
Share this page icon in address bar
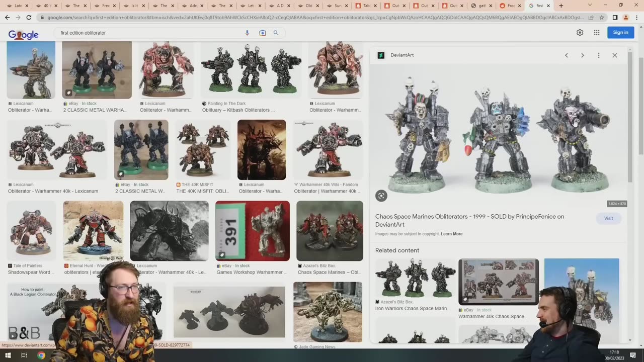pyautogui.click(x=591, y=17)
